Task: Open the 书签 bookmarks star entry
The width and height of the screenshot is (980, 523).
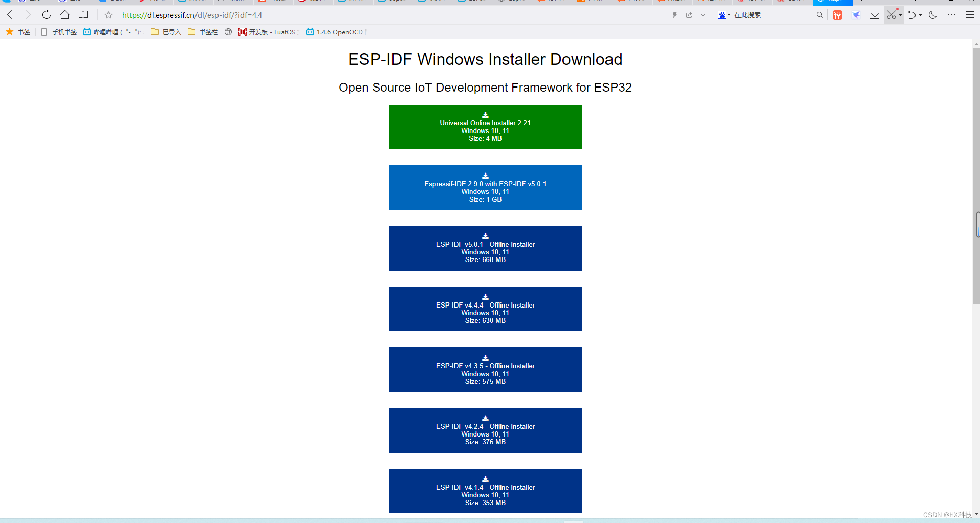Action: (18, 32)
